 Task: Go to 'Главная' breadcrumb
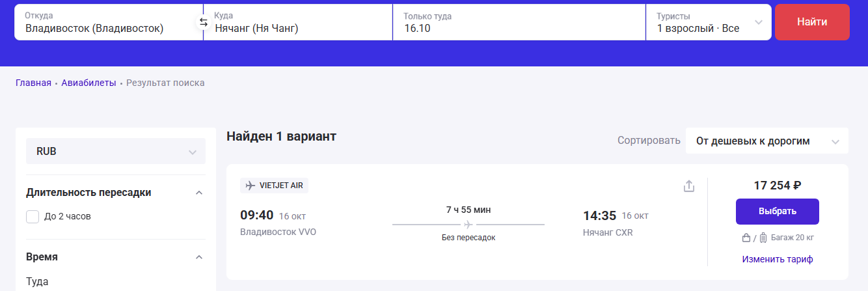pos(33,83)
